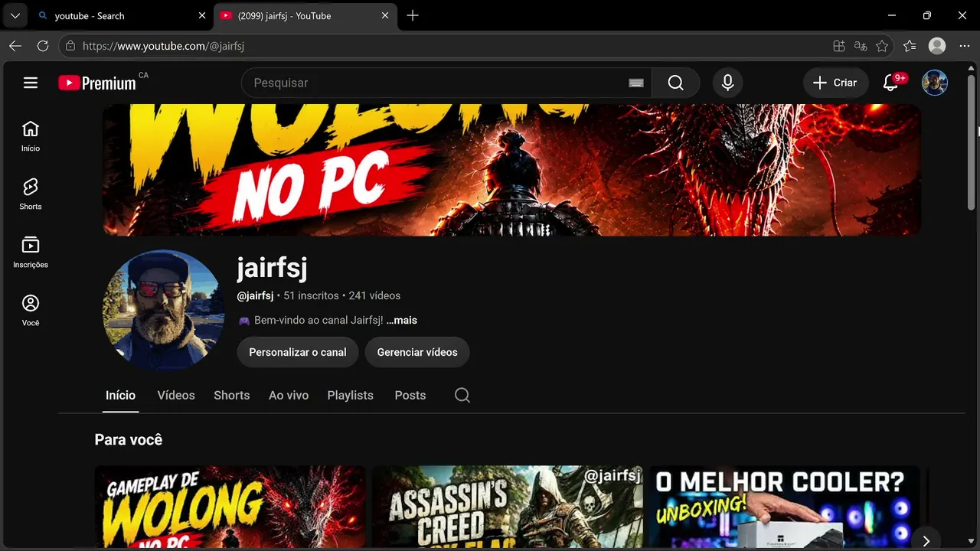Open the Posts channel tab
980x551 pixels.
pyautogui.click(x=410, y=395)
